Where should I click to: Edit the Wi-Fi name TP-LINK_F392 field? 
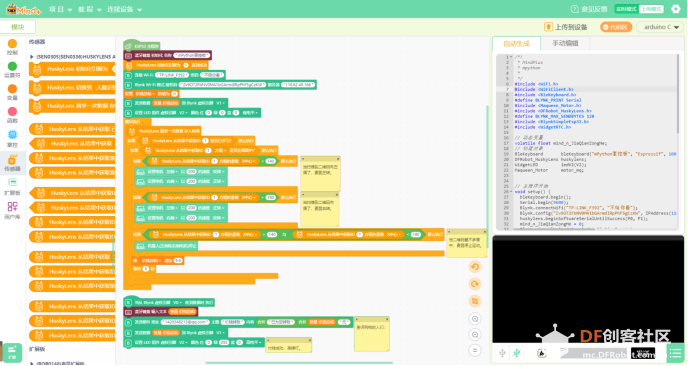coord(172,75)
